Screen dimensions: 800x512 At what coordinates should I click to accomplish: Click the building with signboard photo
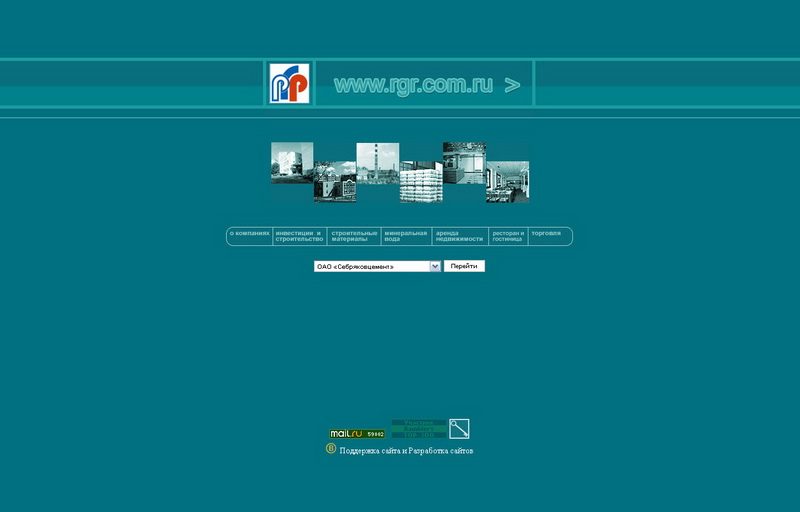click(x=335, y=182)
